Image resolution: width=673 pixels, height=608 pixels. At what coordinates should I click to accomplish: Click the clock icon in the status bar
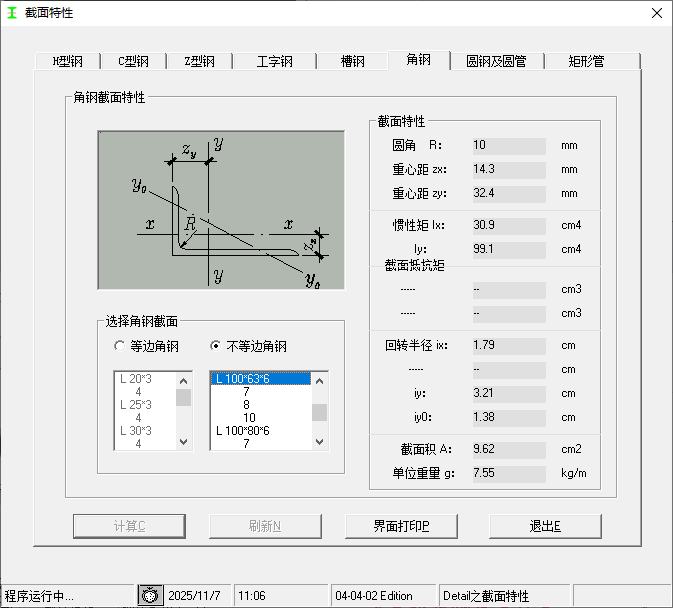pos(150,596)
